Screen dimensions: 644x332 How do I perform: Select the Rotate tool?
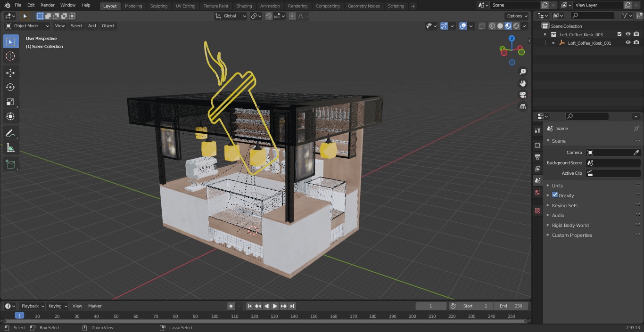(10, 87)
